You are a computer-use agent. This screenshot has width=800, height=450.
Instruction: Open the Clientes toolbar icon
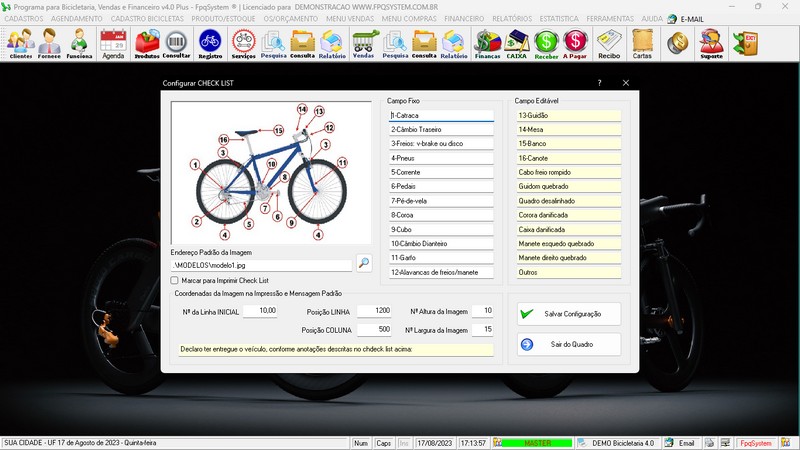[x=21, y=44]
